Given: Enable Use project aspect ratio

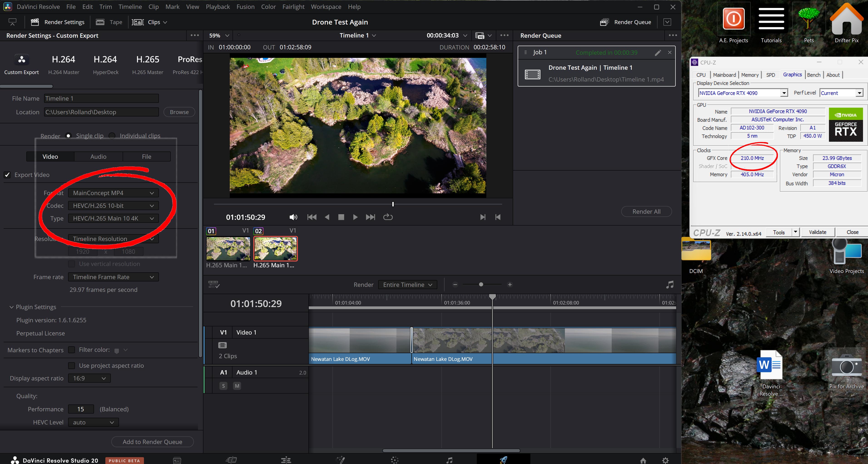Looking at the screenshot, I should click(x=72, y=366).
